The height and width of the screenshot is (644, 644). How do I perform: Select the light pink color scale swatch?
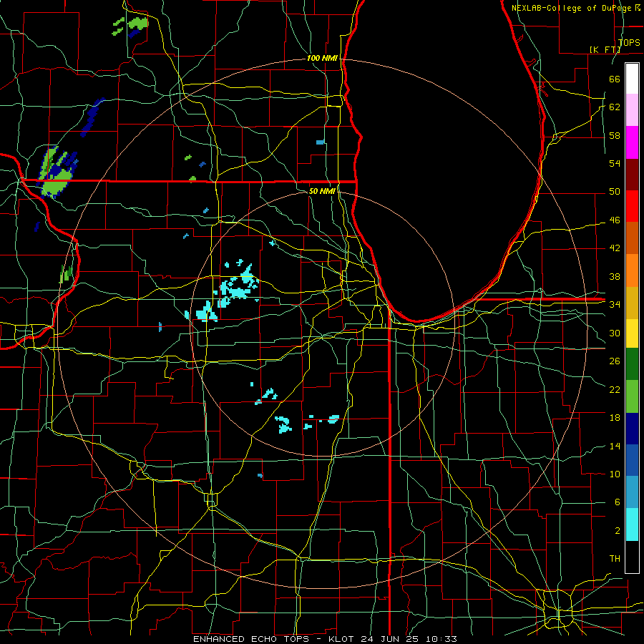pos(632,110)
